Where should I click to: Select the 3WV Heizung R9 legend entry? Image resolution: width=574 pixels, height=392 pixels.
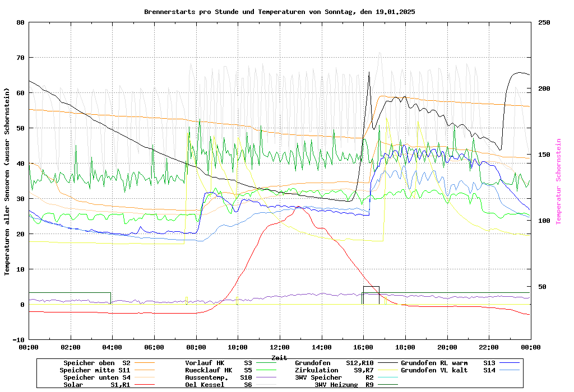[344, 385]
